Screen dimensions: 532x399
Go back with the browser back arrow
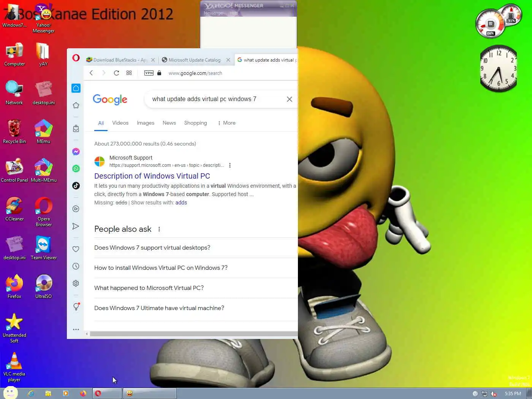pos(91,73)
